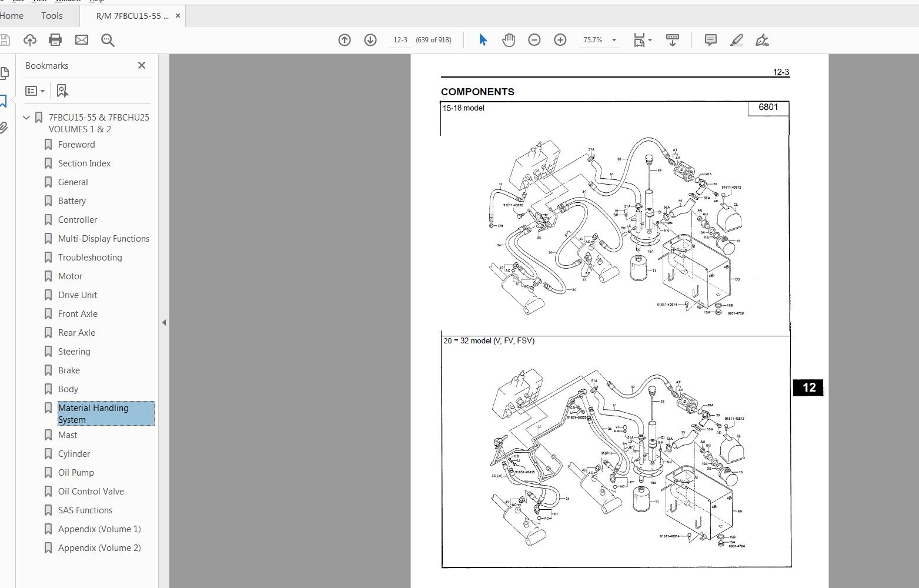Collapse the 7FBCU15-55 bookmark tree

[x=26, y=117]
